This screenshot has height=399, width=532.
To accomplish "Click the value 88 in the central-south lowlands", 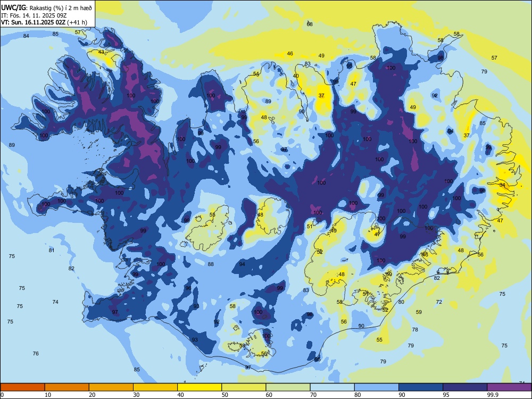I will [x=211, y=264].
